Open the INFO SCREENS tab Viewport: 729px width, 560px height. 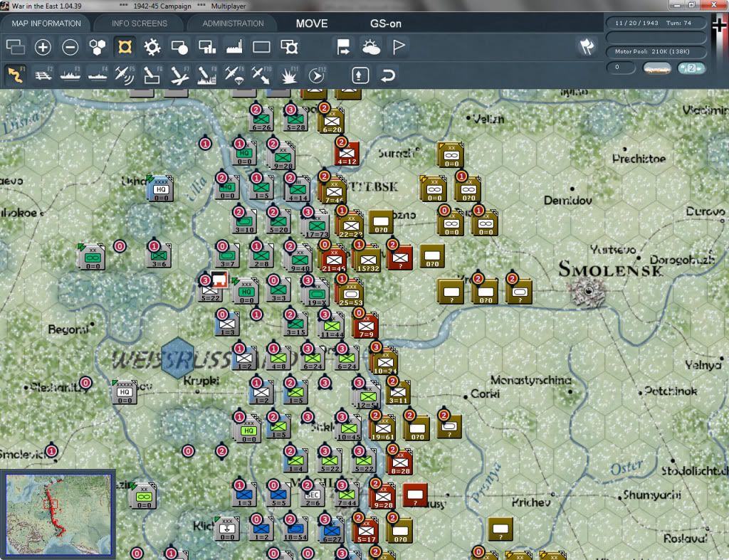click(x=139, y=23)
